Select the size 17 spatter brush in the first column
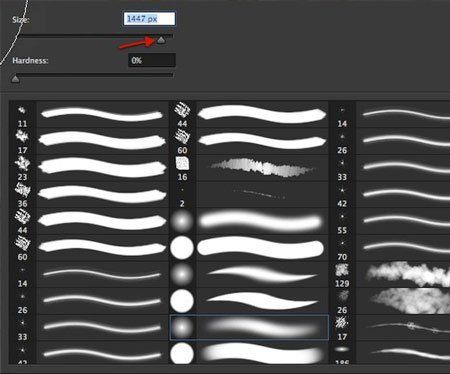The width and height of the screenshot is (450, 374). [x=89, y=141]
